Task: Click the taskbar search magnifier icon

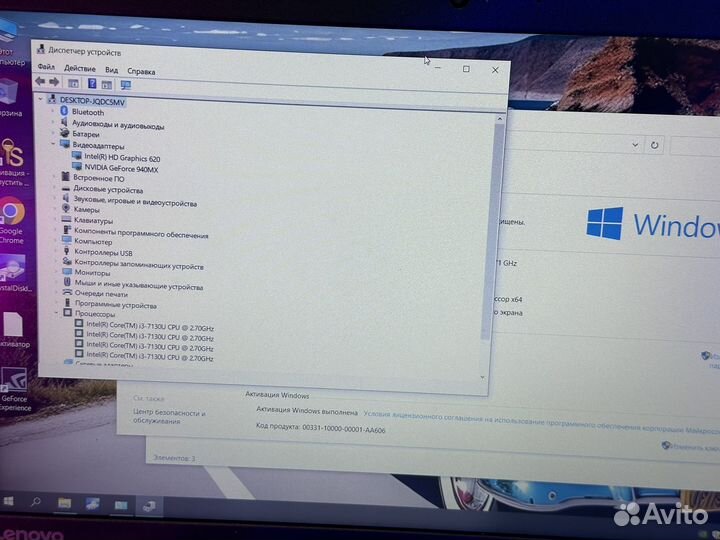Action: pyautogui.click(x=36, y=502)
